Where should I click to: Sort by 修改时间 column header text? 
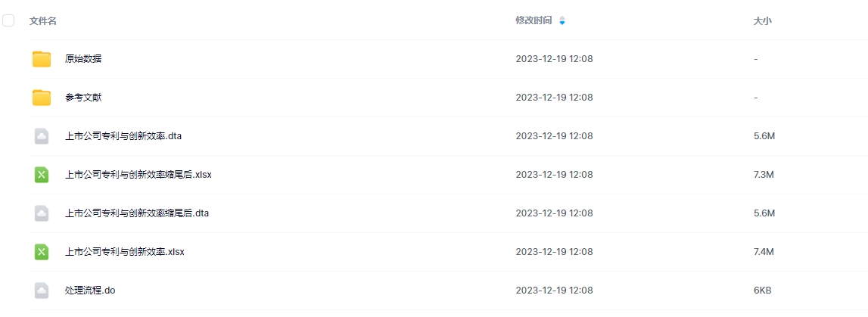pos(534,21)
